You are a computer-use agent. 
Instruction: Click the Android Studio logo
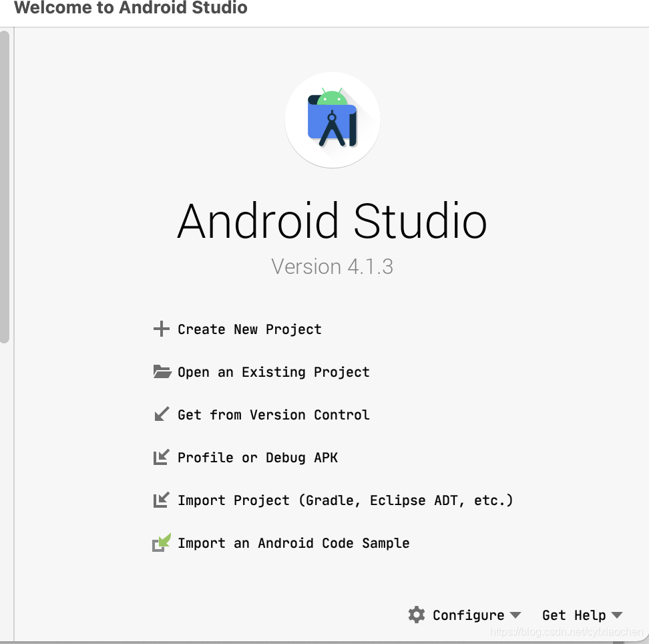point(333,120)
